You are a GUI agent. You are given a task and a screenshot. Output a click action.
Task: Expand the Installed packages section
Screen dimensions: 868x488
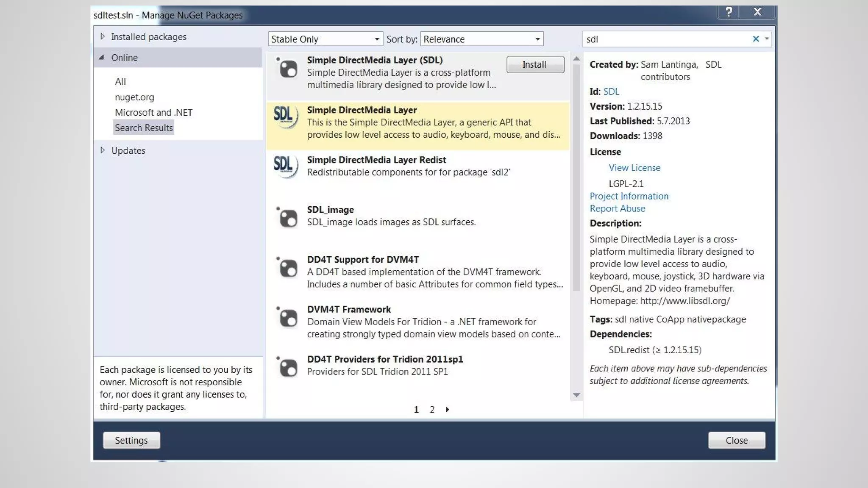coord(103,37)
